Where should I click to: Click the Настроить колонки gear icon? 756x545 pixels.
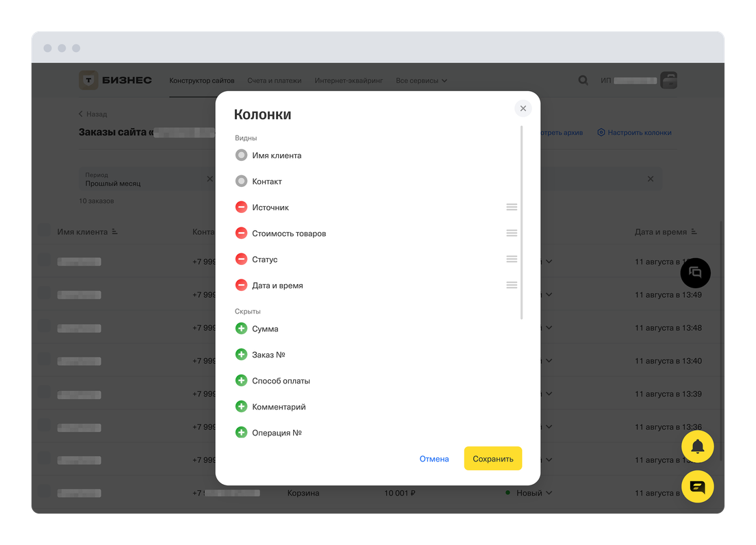tap(601, 133)
